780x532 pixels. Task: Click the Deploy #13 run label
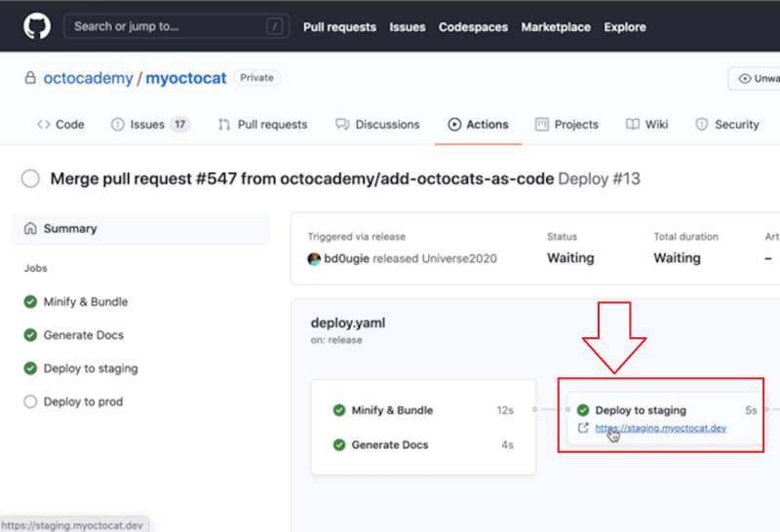pos(599,179)
